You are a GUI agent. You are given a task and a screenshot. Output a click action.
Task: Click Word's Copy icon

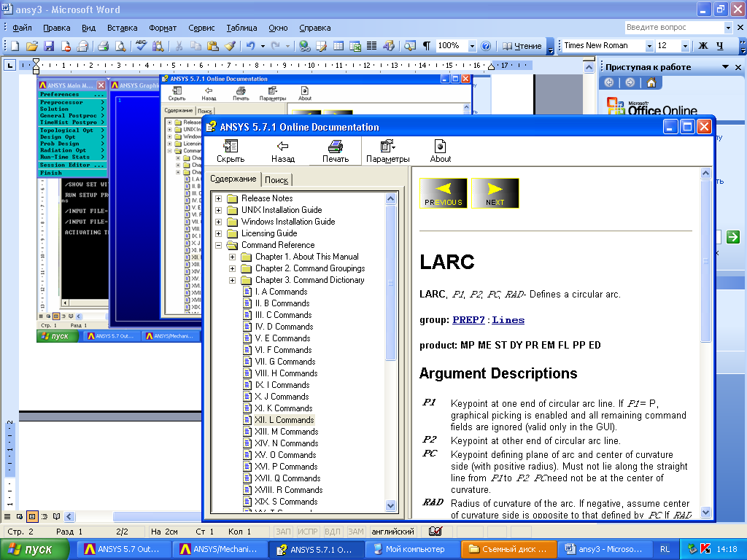point(196,46)
